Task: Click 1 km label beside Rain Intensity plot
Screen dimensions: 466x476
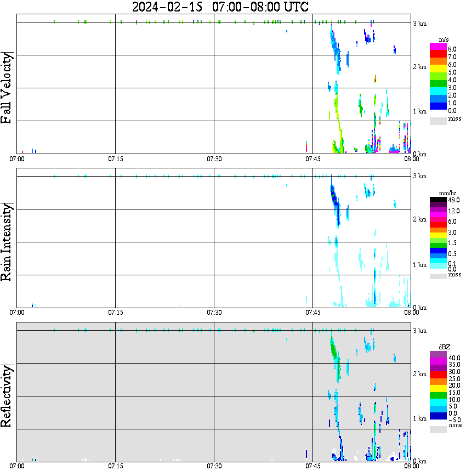Action: coord(419,265)
